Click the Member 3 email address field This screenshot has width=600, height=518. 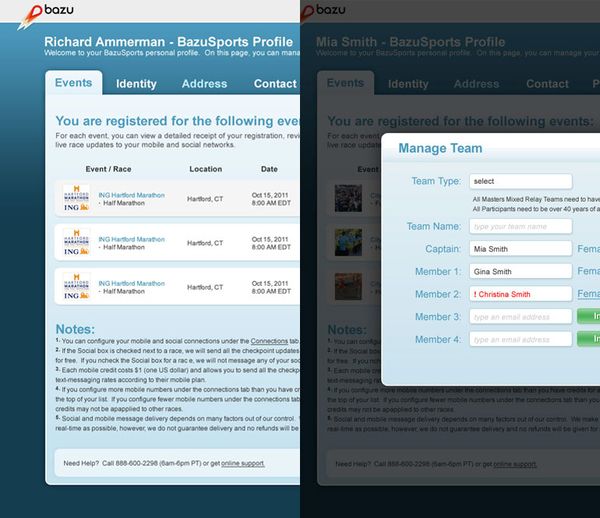pos(520,317)
